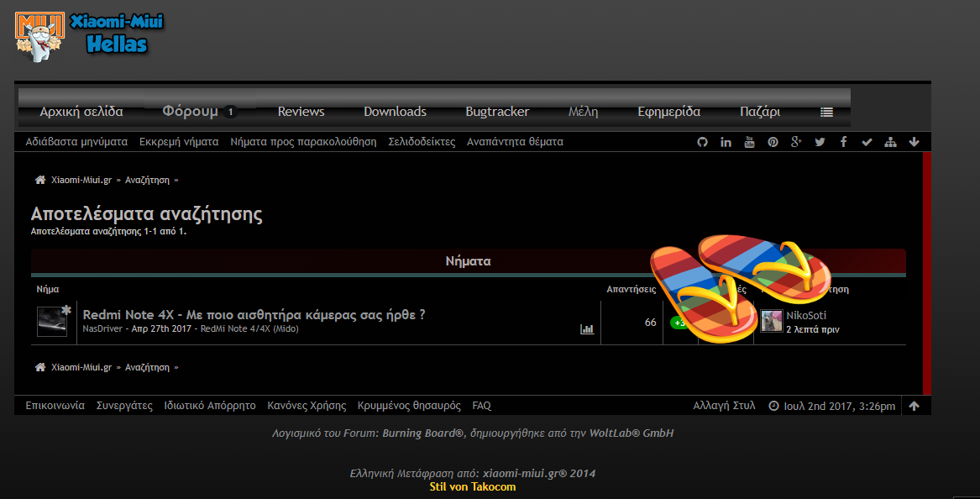
Task: Sort results by Απαντήσεις column header
Action: (631, 289)
